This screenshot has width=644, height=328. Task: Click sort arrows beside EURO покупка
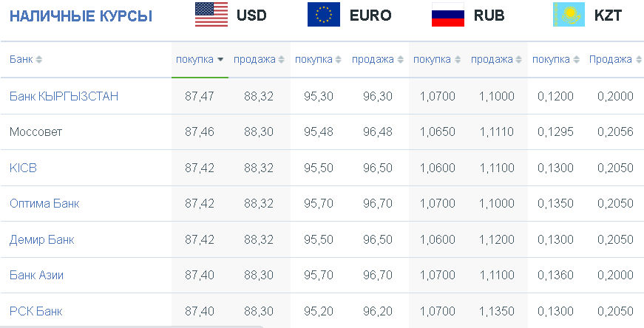[x=338, y=60]
